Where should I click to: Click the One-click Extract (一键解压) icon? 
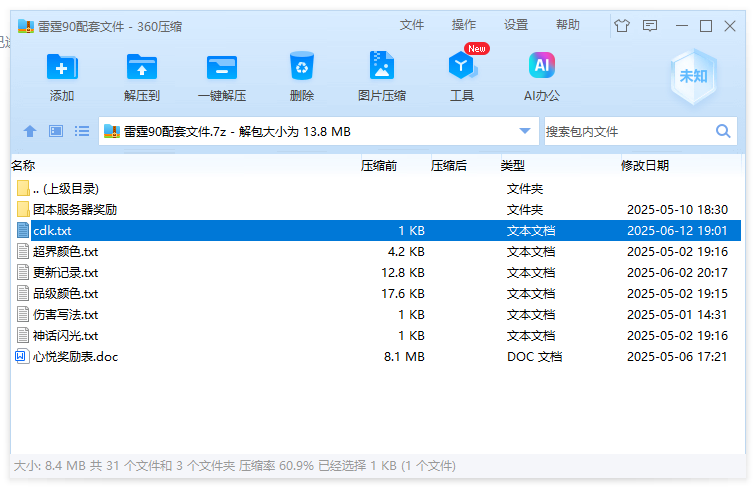pyautogui.click(x=222, y=68)
